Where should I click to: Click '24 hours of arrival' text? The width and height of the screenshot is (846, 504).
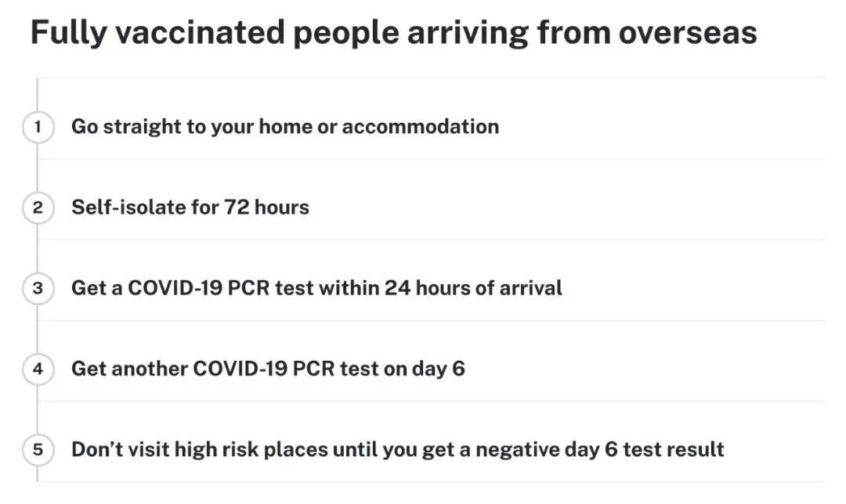coord(473,288)
